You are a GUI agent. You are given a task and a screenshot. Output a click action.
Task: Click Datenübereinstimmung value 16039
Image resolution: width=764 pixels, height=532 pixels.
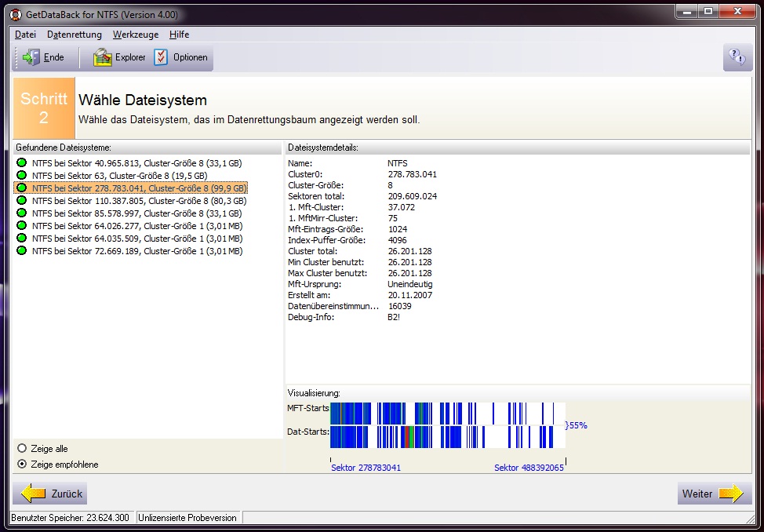coord(399,306)
